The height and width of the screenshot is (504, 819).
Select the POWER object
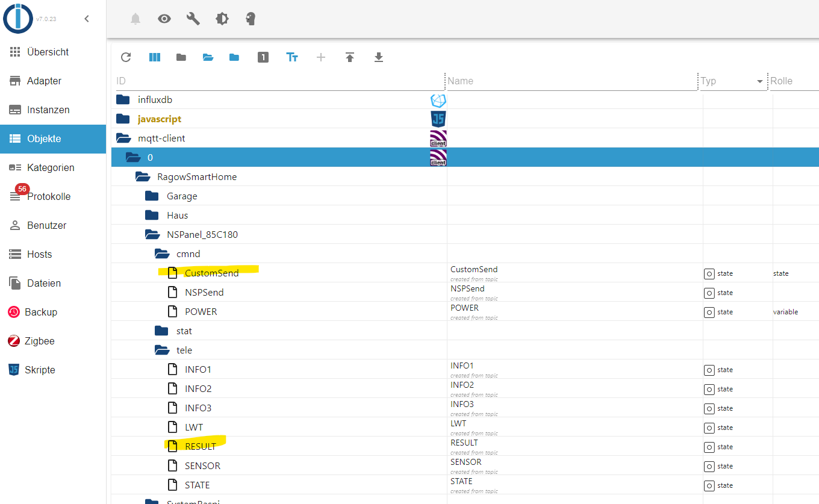click(201, 311)
